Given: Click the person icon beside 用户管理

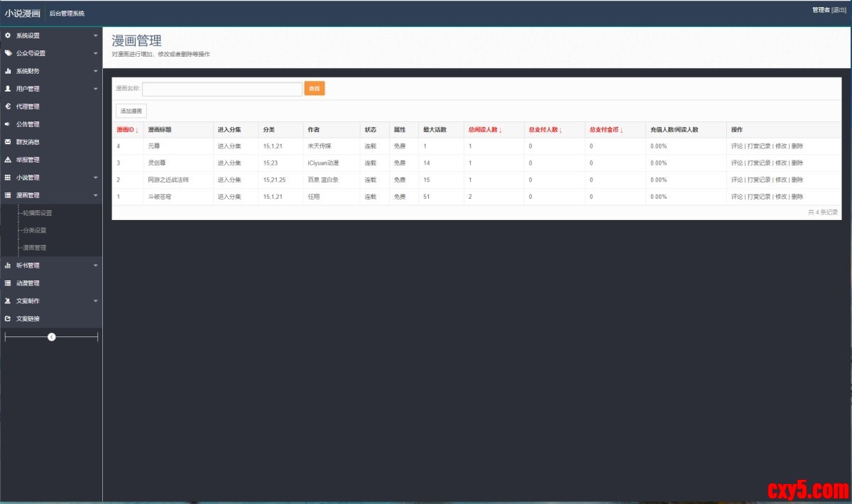Looking at the screenshot, I should click(8, 89).
